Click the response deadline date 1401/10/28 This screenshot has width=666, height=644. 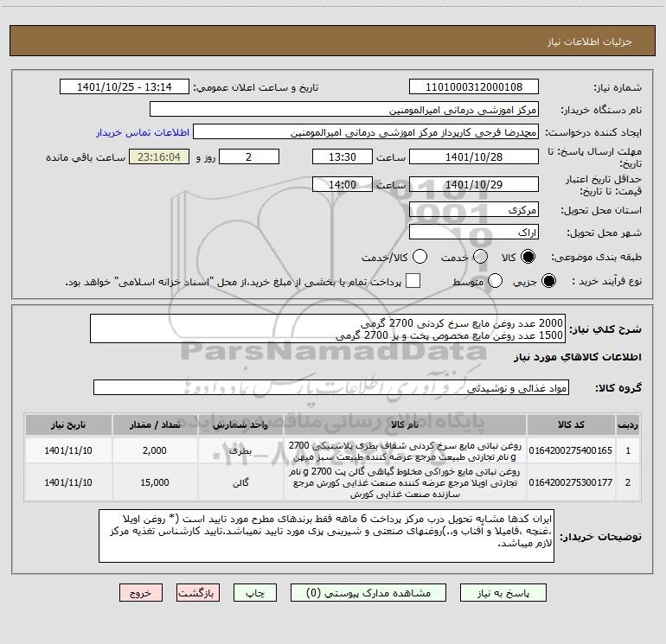point(474,156)
